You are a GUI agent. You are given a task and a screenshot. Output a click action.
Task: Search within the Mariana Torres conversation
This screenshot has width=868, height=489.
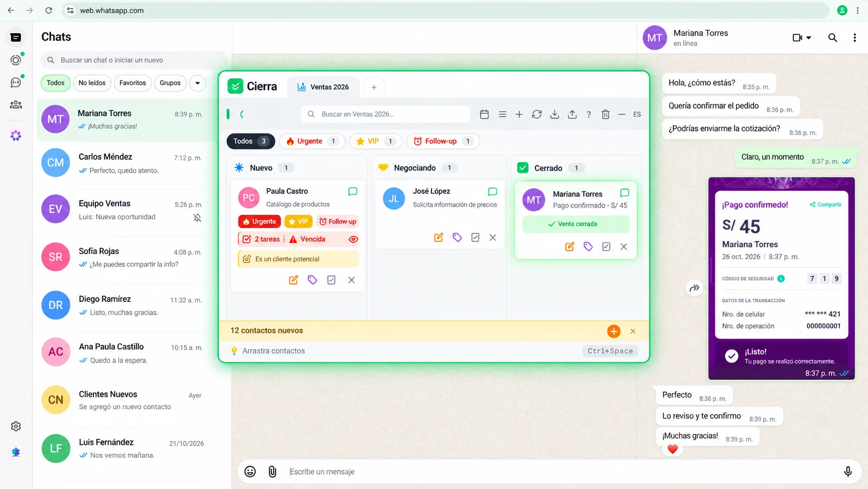pyautogui.click(x=833, y=37)
